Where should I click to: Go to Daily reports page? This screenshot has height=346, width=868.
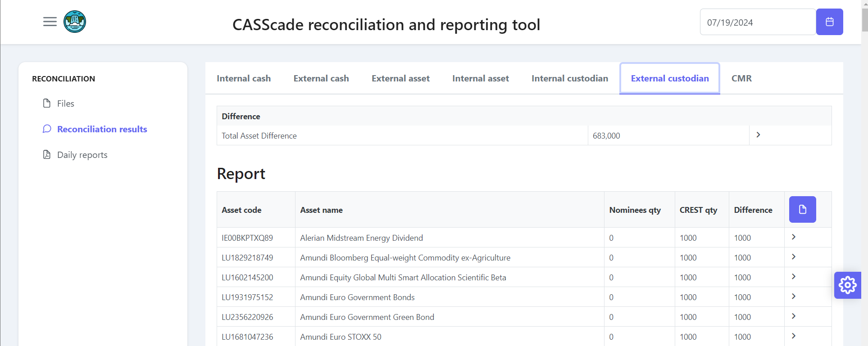(x=82, y=155)
